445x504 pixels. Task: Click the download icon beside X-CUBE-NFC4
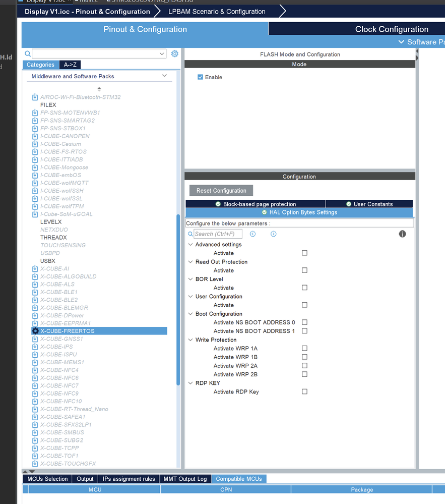(35, 370)
